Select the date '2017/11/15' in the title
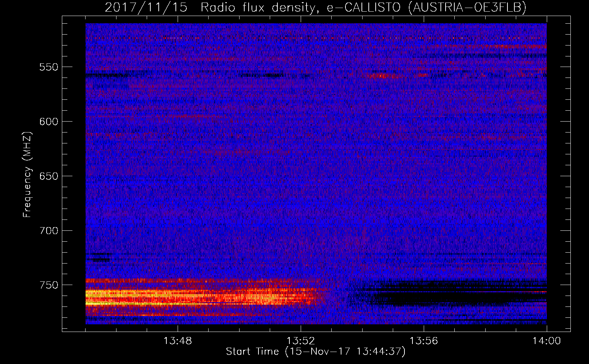The width and height of the screenshot is (589, 364). pos(146,7)
